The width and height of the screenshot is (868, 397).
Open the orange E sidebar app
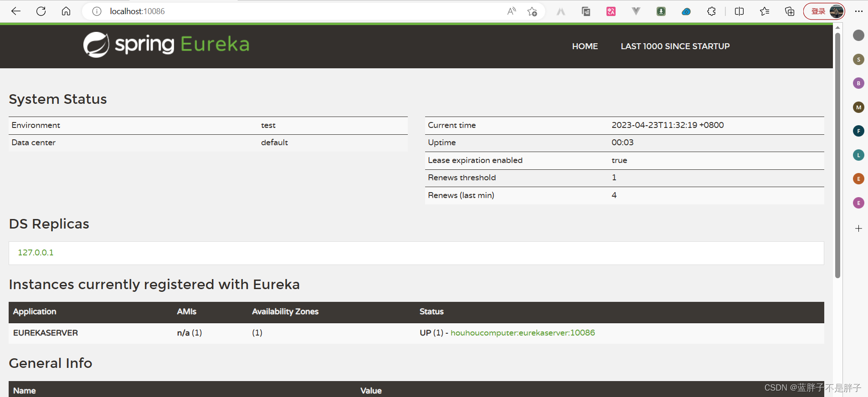858,179
